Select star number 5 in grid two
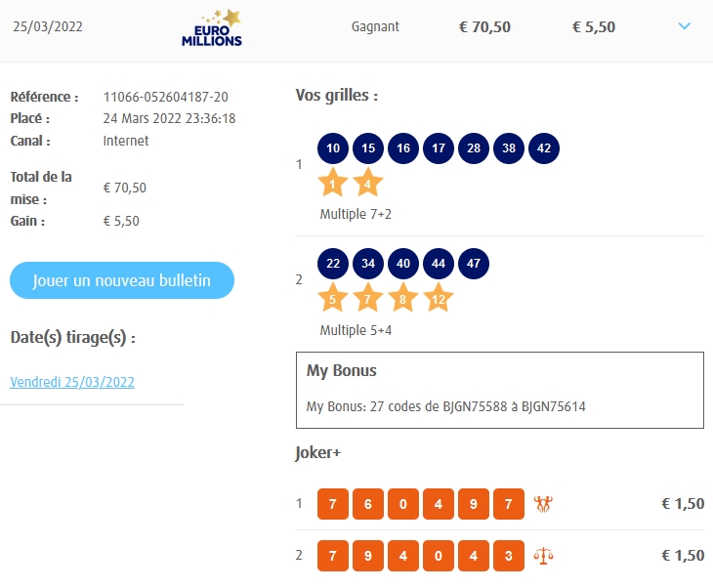Viewport: 713px width, 588px height. 333,299
